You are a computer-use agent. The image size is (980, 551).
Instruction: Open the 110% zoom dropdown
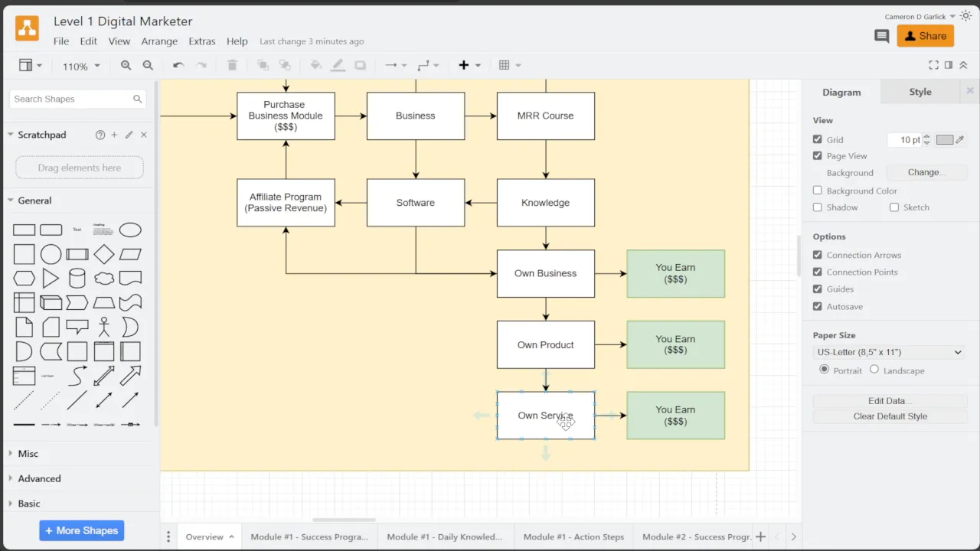point(81,67)
